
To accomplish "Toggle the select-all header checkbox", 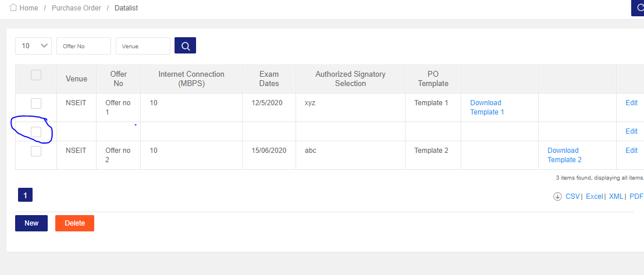I will [36, 75].
